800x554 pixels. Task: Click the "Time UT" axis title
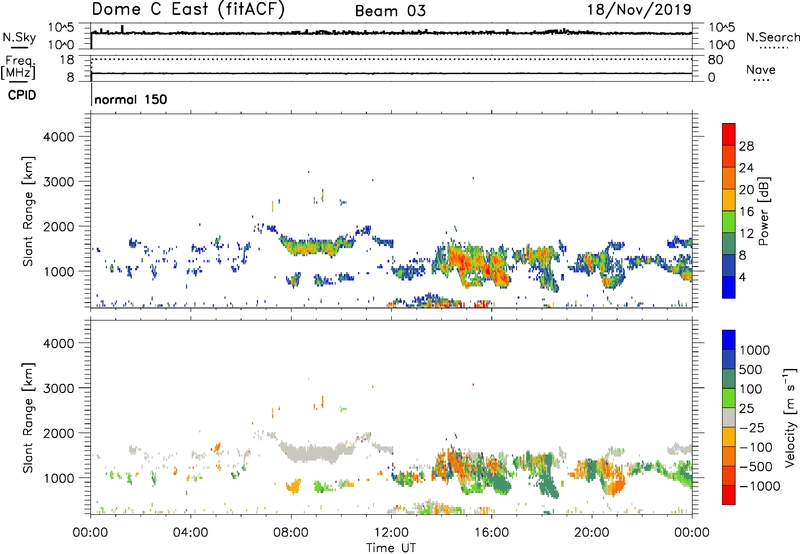391,548
